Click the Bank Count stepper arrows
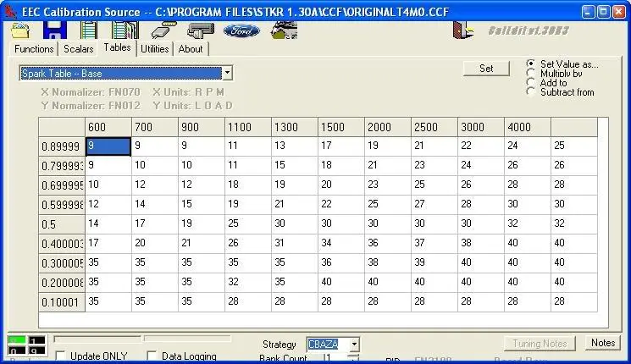631x364 pixels. [x=353, y=357]
